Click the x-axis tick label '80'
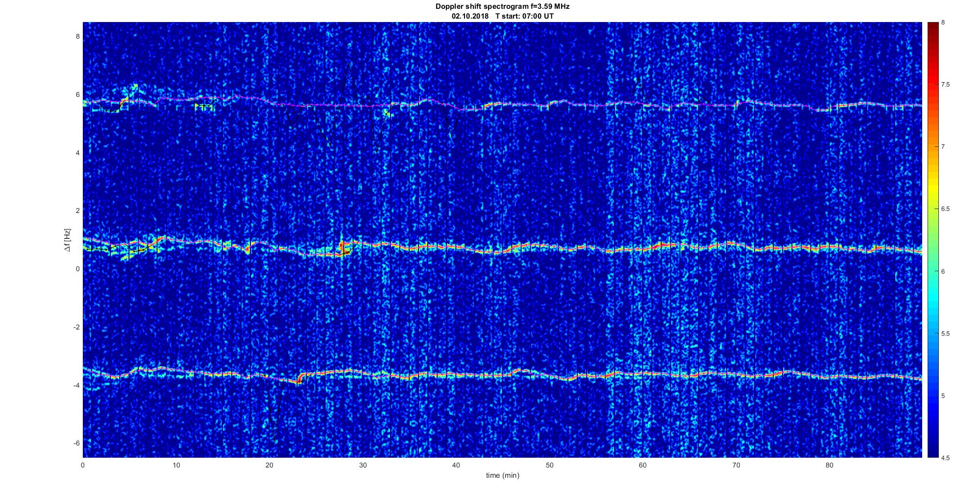This screenshot has width=980, height=491. [830, 465]
